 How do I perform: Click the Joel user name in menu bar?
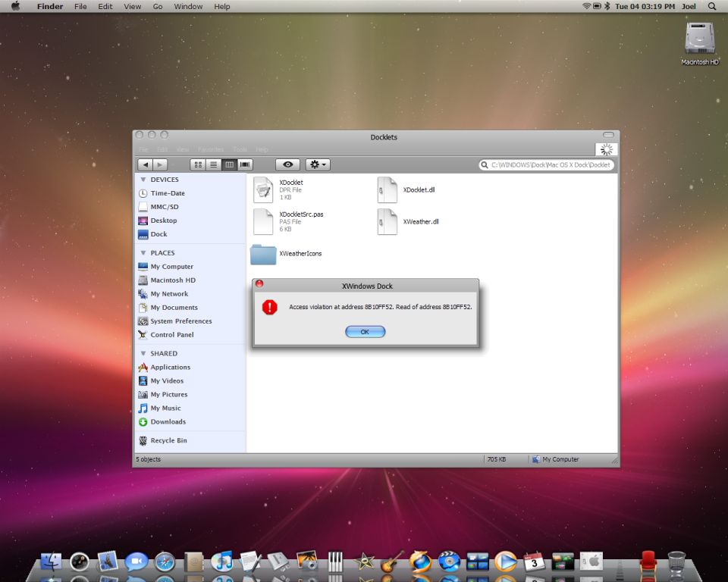pos(689,7)
